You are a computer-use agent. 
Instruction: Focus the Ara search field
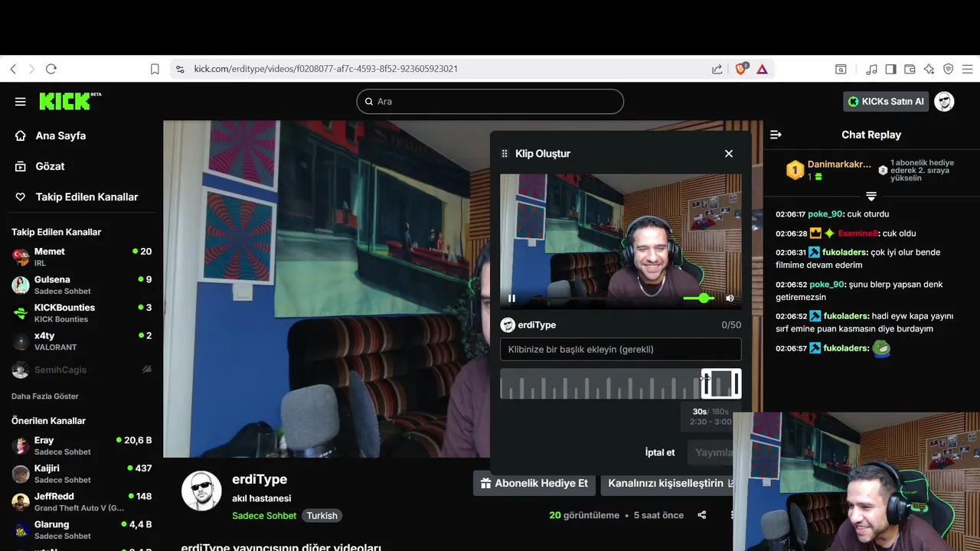pos(490,101)
